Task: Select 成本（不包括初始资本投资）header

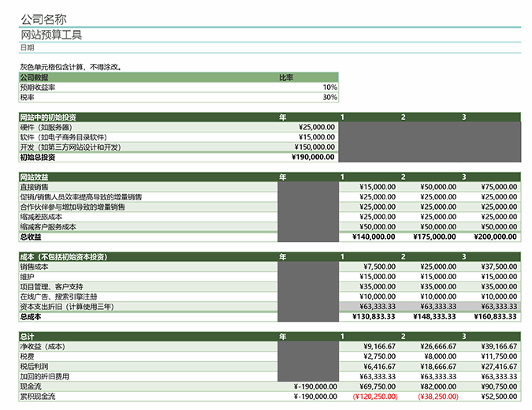Action: coord(64,257)
